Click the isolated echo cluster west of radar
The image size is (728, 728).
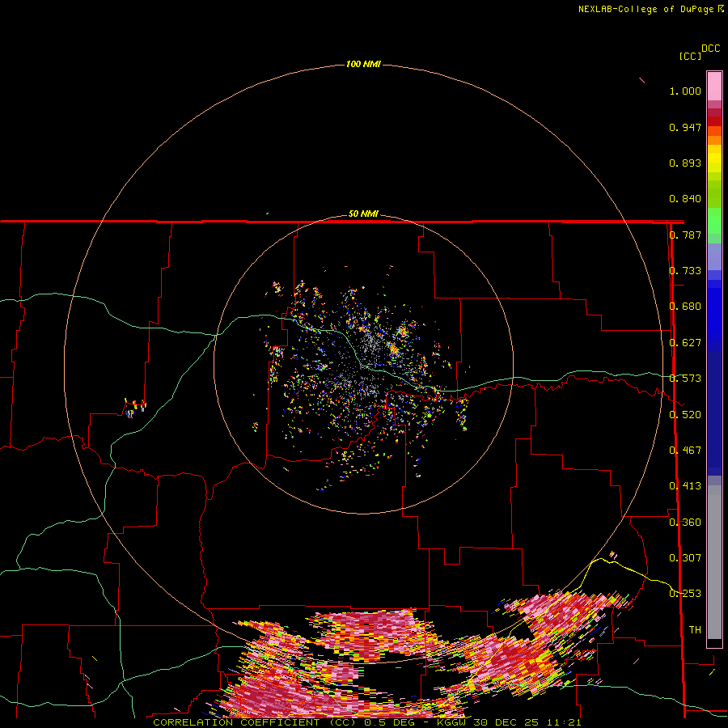[135, 407]
